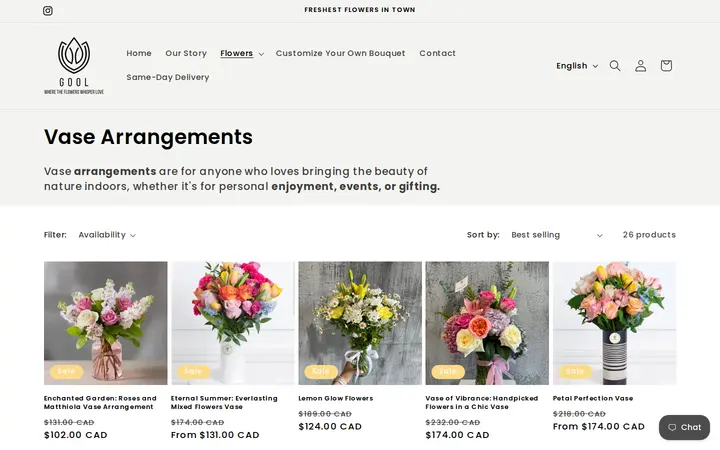Click the "Sort by:" label

click(483, 235)
